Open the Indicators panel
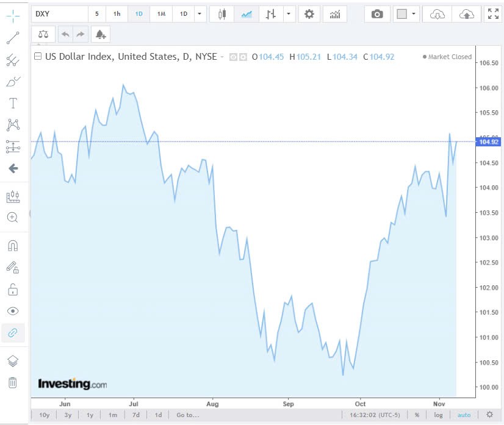 point(335,13)
